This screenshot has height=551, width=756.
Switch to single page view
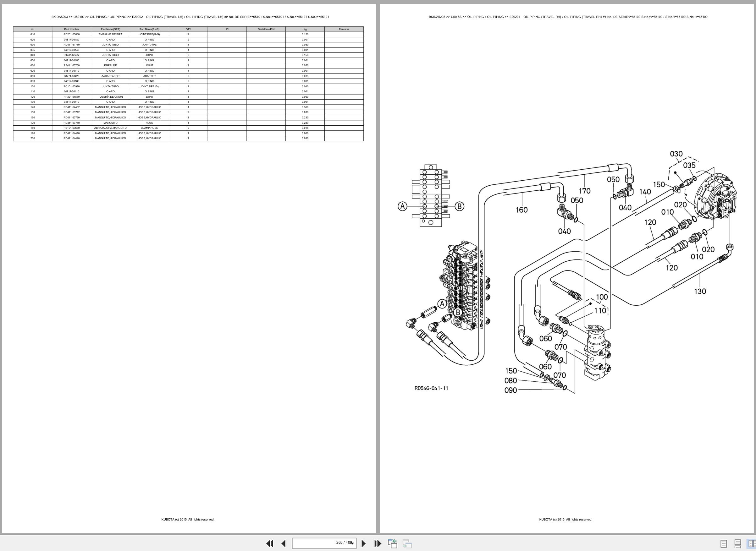point(724,544)
